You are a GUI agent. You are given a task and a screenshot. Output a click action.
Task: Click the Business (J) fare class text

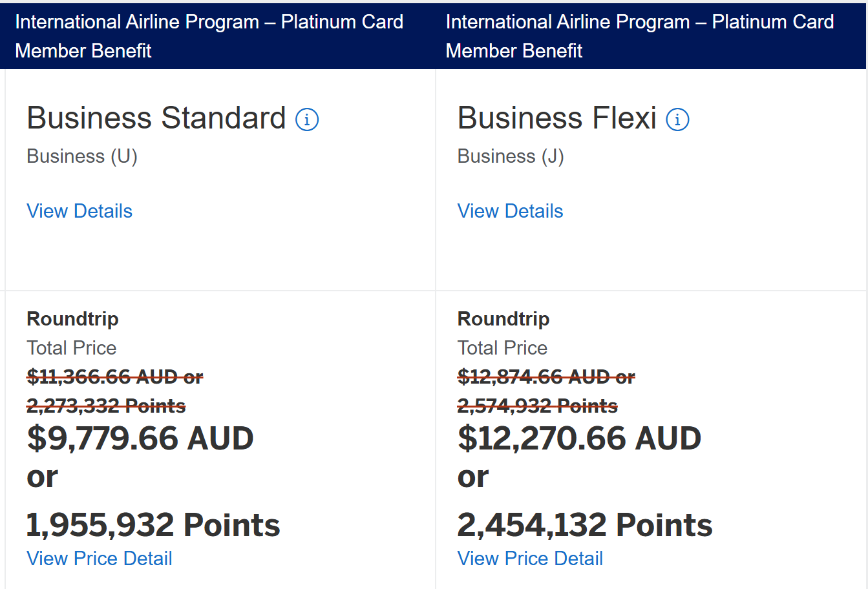tap(511, 156)
